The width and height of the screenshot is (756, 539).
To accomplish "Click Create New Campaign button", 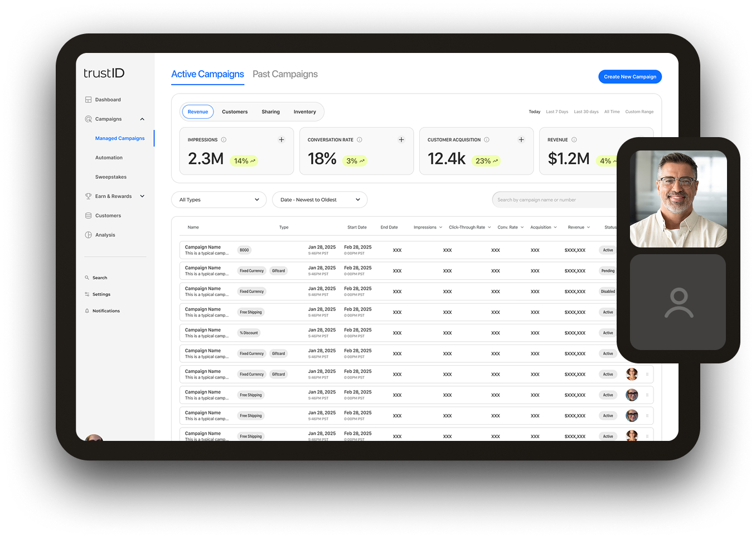I will tap(630, 77).
